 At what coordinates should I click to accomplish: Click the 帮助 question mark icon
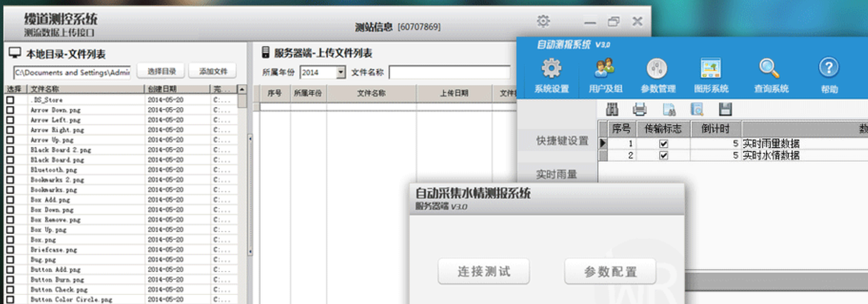tap(829, 68)
